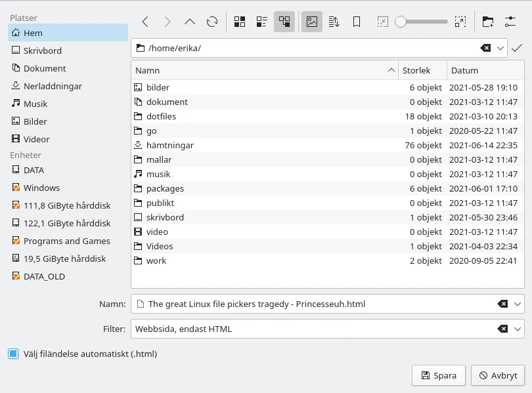Viewport: 532px width, 393px height.
Task: Switch to icon view mode
Action: [x=240, y=21]
